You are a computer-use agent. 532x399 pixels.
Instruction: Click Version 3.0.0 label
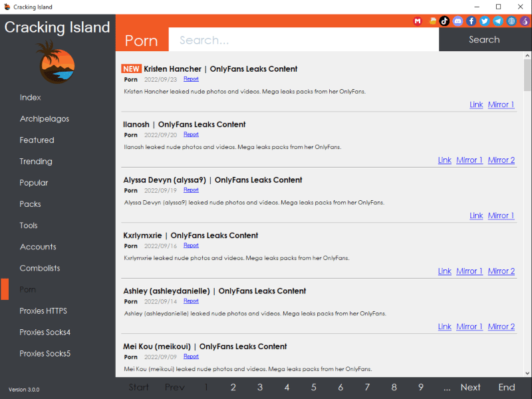pos(24,390)
